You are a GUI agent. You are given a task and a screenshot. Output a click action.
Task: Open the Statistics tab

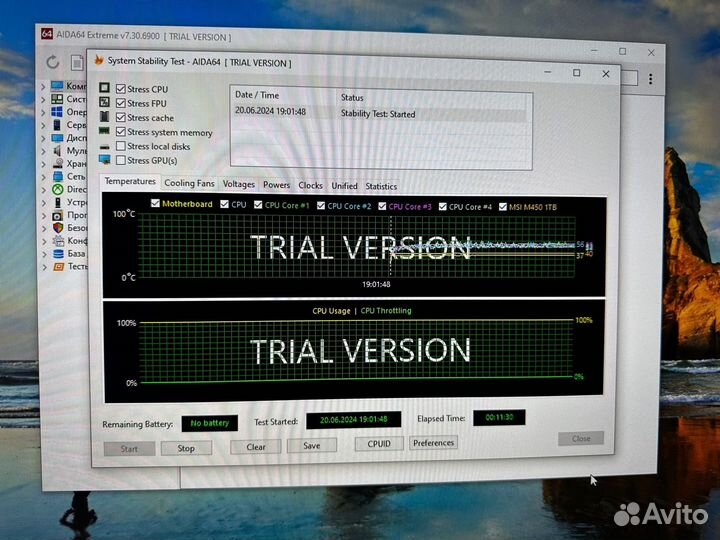(381, 186)
